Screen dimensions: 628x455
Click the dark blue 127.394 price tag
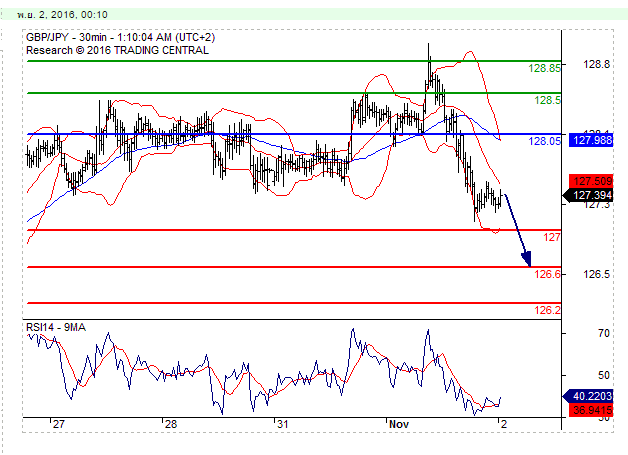pyautogui.click(x=587, y=195)
